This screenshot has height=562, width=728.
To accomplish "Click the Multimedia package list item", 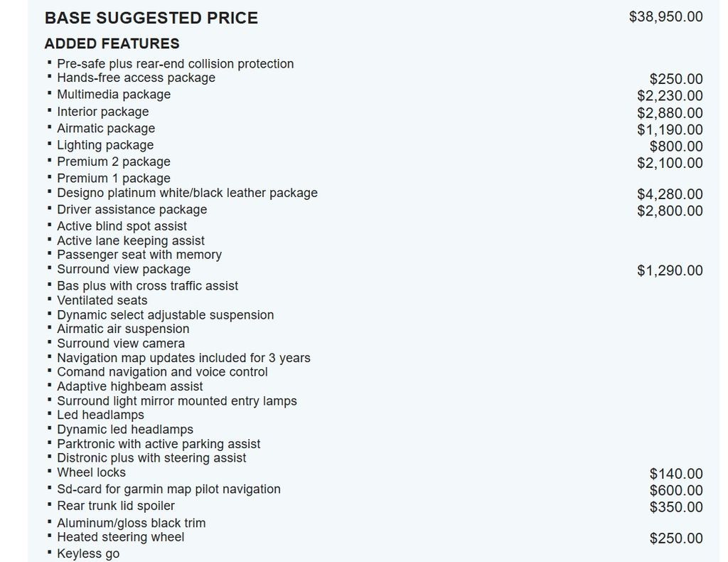I will pyautogui.click(x=114, y=95).
